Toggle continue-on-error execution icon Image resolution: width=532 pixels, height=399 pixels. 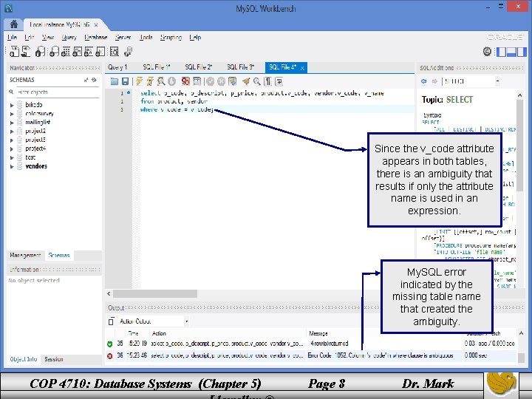185,81
